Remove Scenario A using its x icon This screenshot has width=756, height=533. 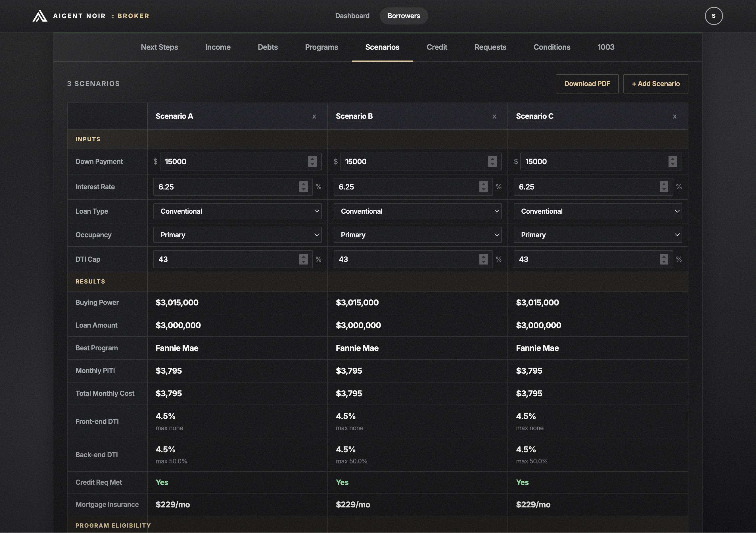tap(314, 116)
